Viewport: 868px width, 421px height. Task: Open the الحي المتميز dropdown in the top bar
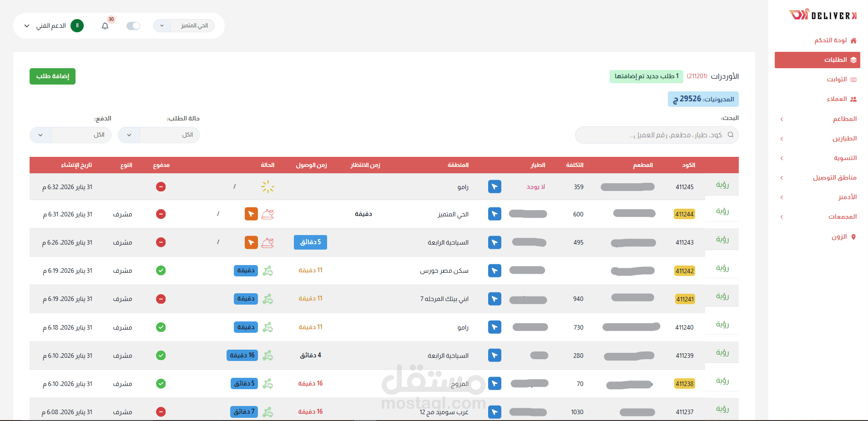184,25
